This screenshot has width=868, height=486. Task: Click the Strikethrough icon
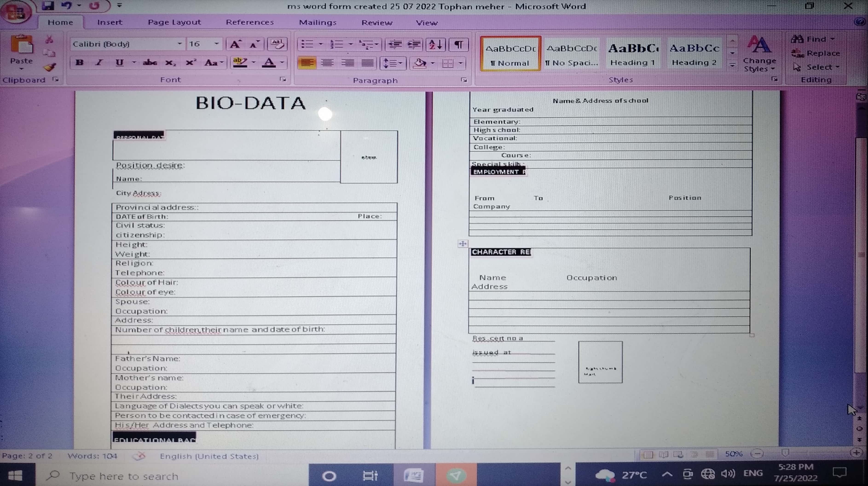pyautogui.click(x=150, y=63)
